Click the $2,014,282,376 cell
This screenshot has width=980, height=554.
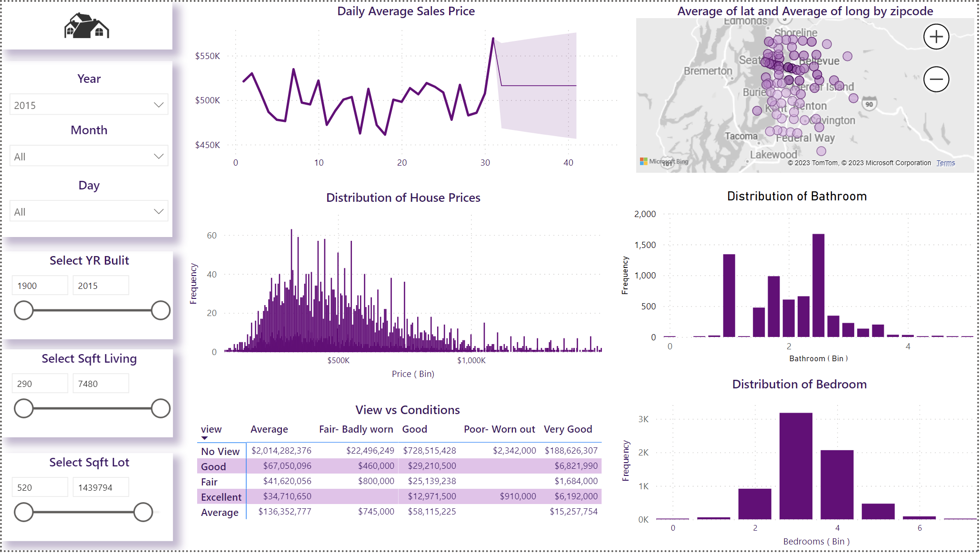[x=281, y=451]
